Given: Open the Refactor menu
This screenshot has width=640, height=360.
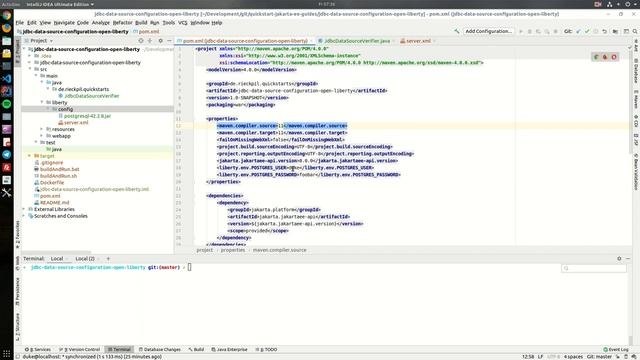Looking at the screenshot, I should (122, 22).
